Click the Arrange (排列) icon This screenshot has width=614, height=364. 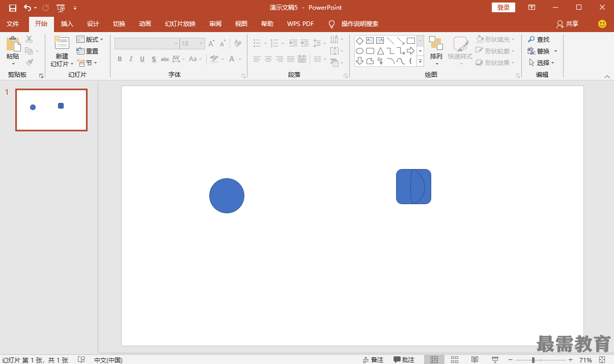point(436,43)
